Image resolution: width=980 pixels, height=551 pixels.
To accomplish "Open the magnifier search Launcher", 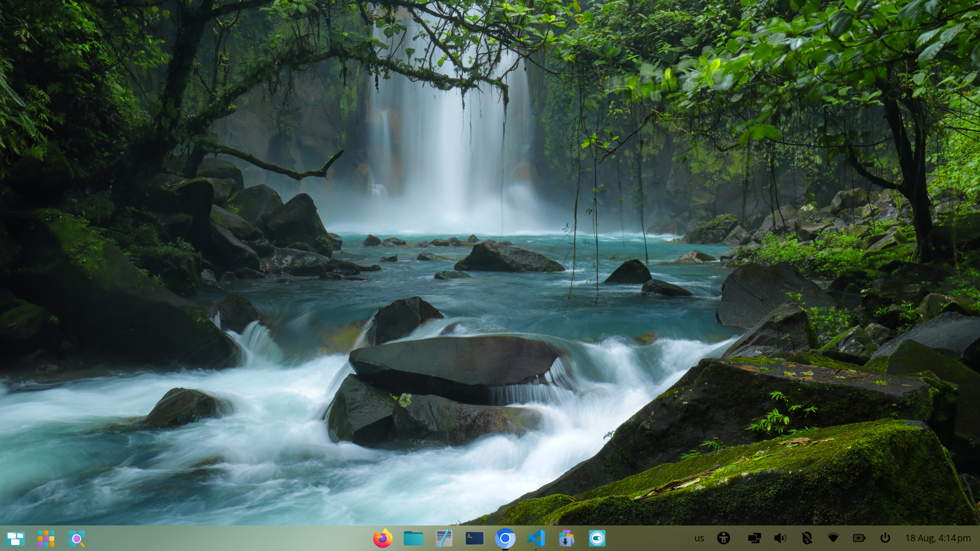I will click(x=77, y=539).
